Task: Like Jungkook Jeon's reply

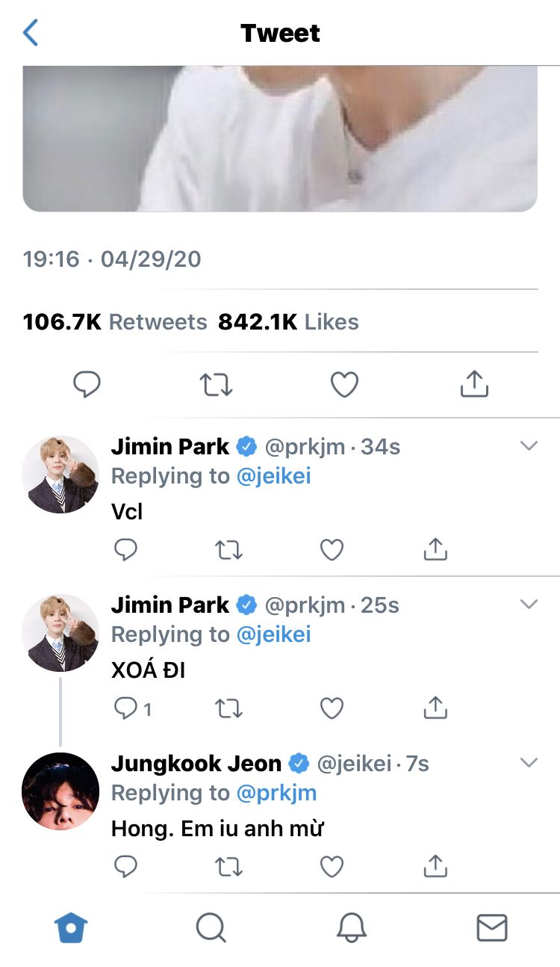Action: [332, 867]
